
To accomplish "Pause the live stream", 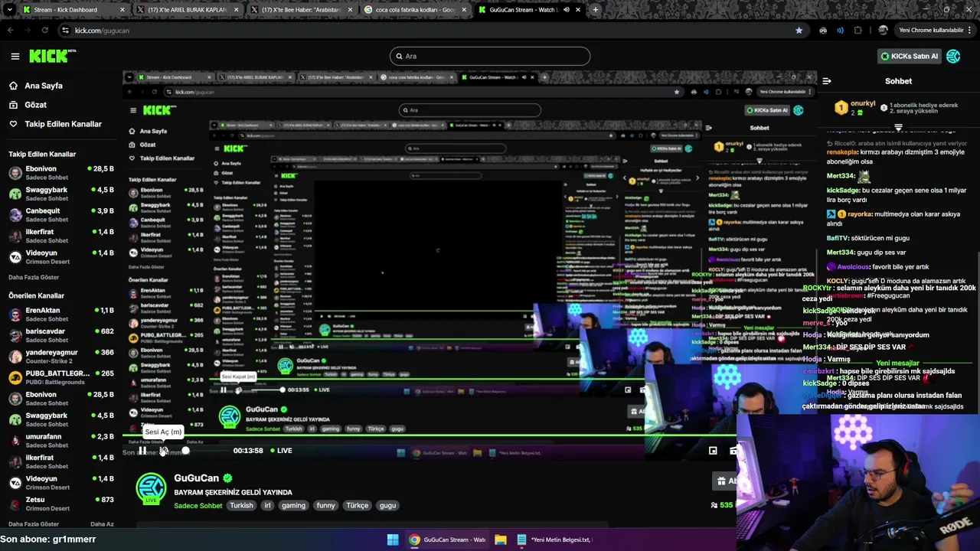I will (x=142, y=451).
